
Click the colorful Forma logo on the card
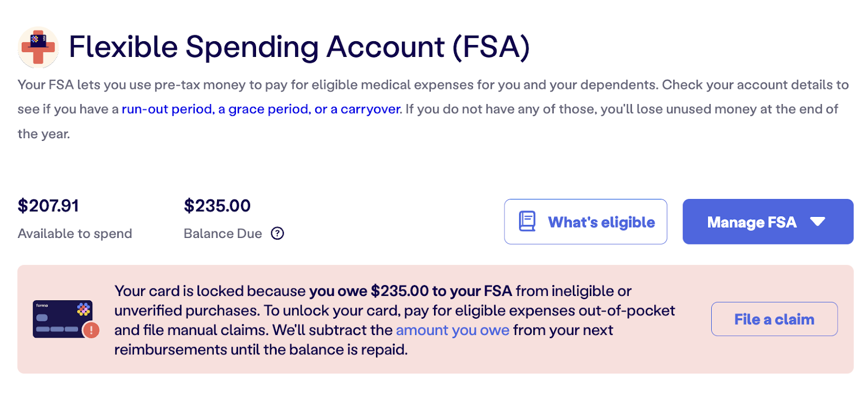tap(84, 309)
